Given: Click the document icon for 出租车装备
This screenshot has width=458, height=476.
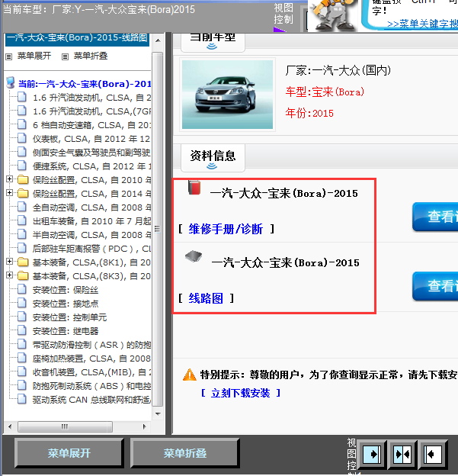Looking at the screenshot, I should [22, 220].
